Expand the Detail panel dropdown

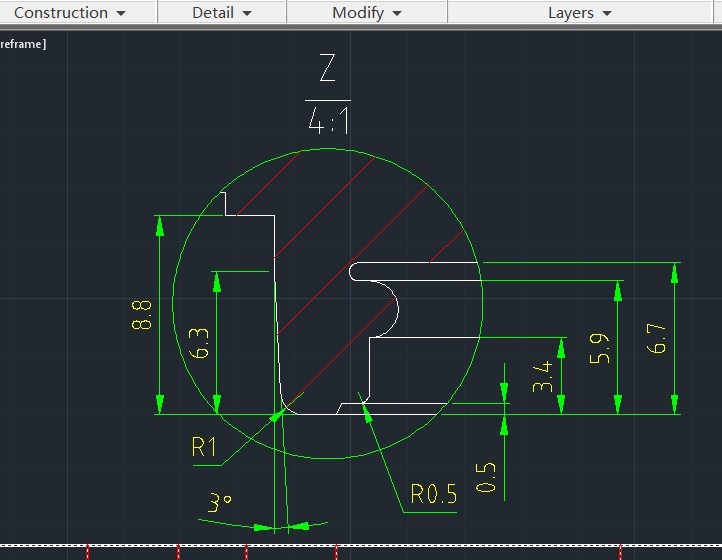pos(221,12)
